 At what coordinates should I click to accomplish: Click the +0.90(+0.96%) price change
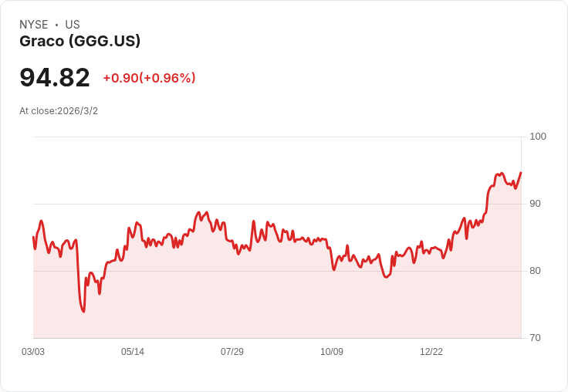pos(149,78)
